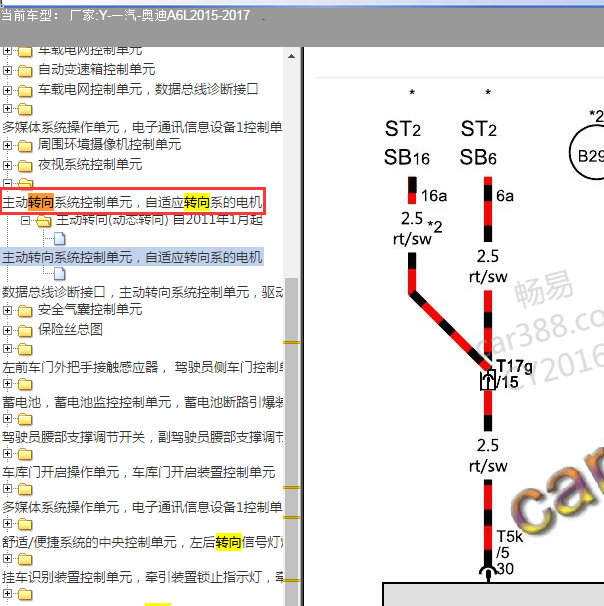Expand the 保险丝总图 node
This screenshot has width=604, height=606.
7,330
